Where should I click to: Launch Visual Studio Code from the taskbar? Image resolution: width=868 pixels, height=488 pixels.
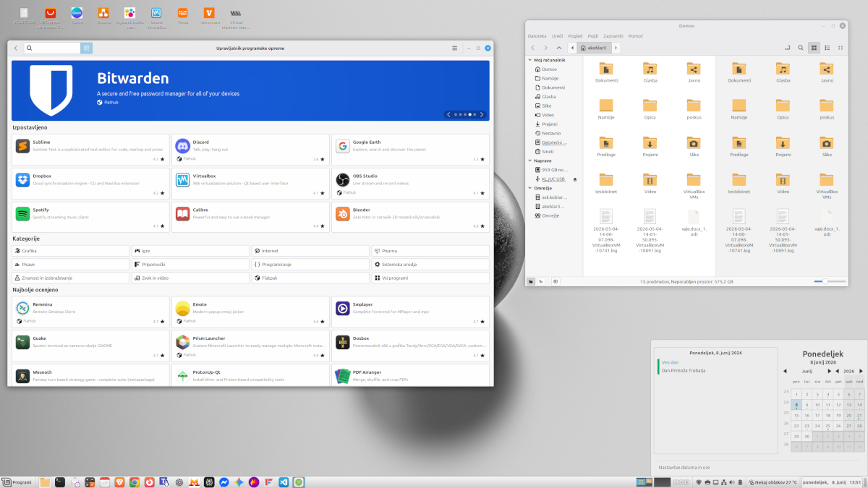click(284, 481)
